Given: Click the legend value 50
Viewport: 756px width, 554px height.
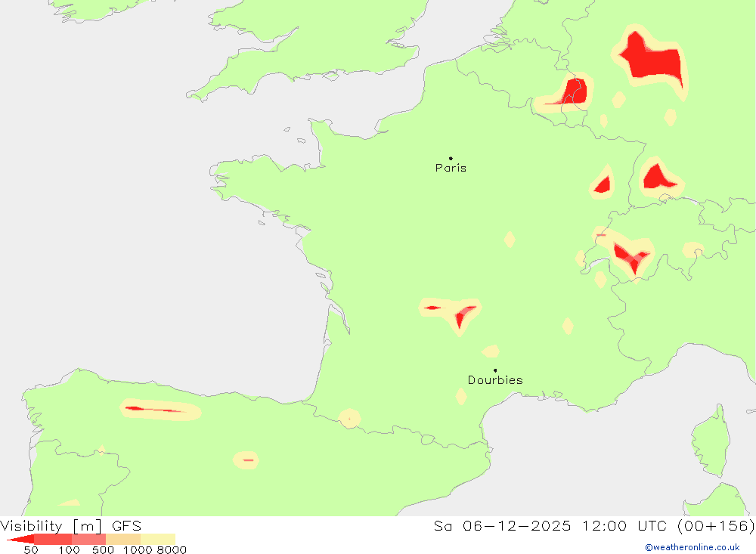Looking at the screenshot, I should [x=31, y=549].
